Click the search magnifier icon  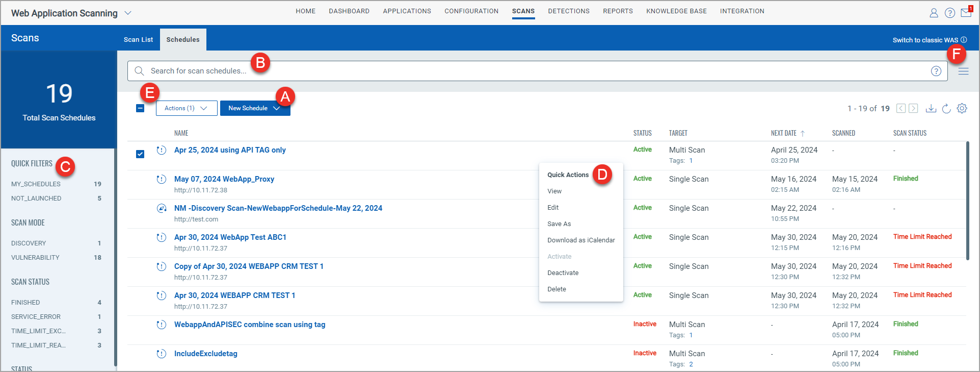click(139, 71)
